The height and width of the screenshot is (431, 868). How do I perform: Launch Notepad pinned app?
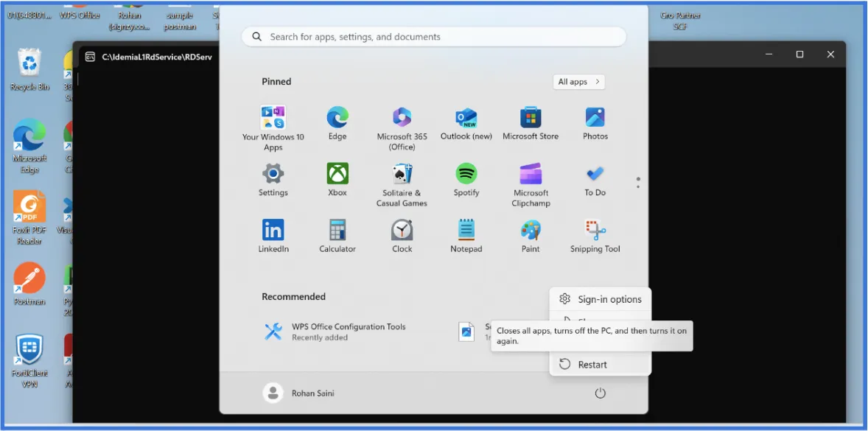point(466,236)
